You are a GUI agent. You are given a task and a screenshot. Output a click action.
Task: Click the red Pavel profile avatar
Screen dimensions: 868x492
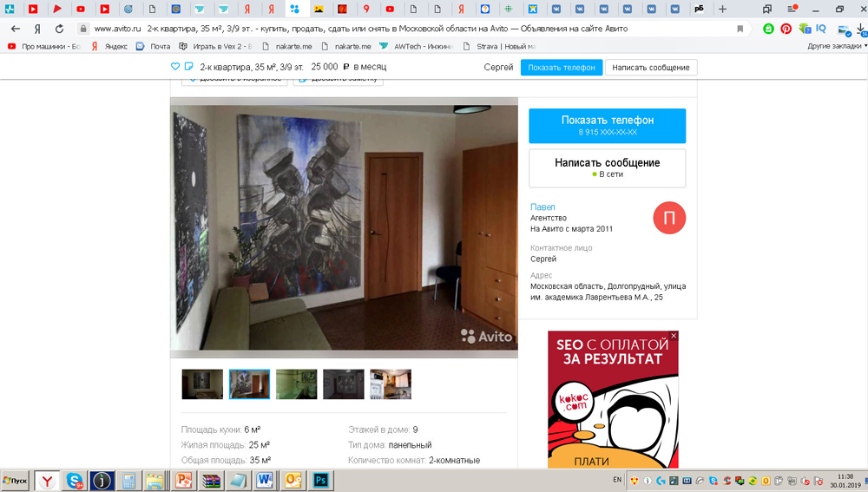[x=669, y=218]
